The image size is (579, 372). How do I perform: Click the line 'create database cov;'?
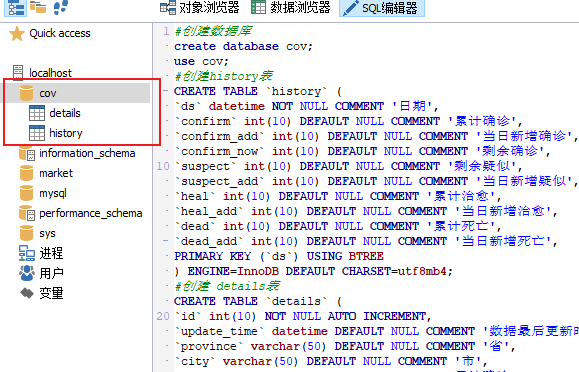pyautogui.click(x=243, y=46)
